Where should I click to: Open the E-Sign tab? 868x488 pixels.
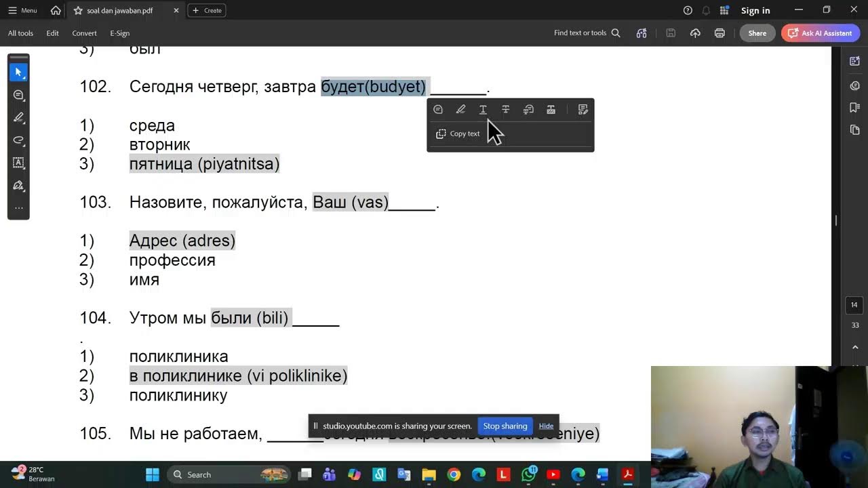[x=119, y=33]
